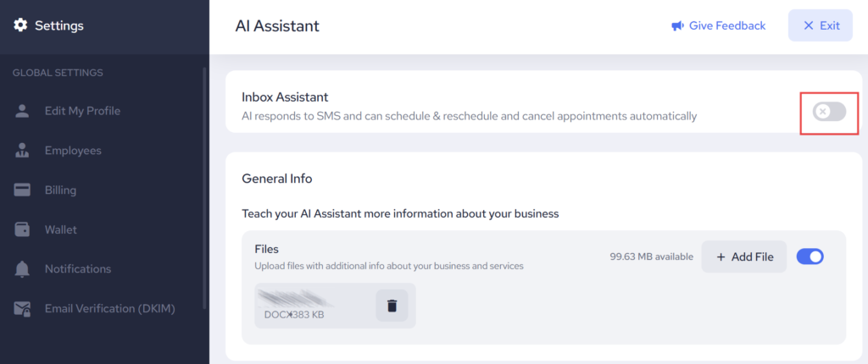Click the sidebar vertical scrollbar
Viewport: 868px width, 364px height.
tap(204, 186)
